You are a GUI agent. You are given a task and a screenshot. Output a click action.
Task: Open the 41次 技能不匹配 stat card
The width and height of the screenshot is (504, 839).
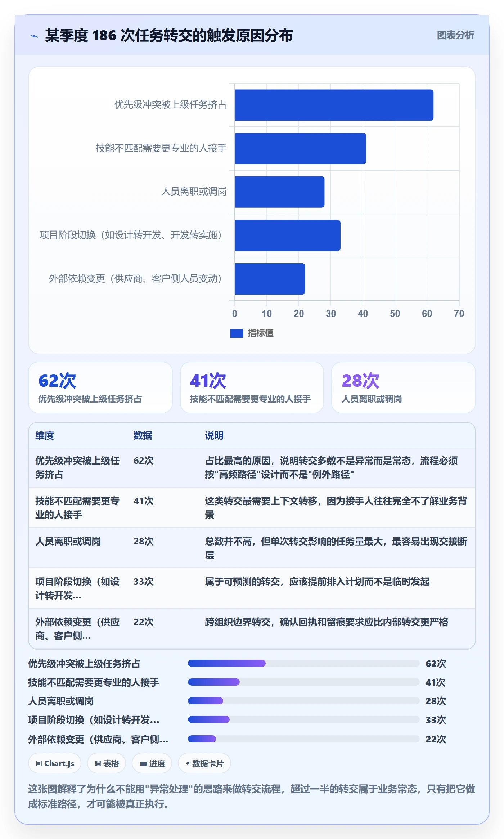click(252, 387)
